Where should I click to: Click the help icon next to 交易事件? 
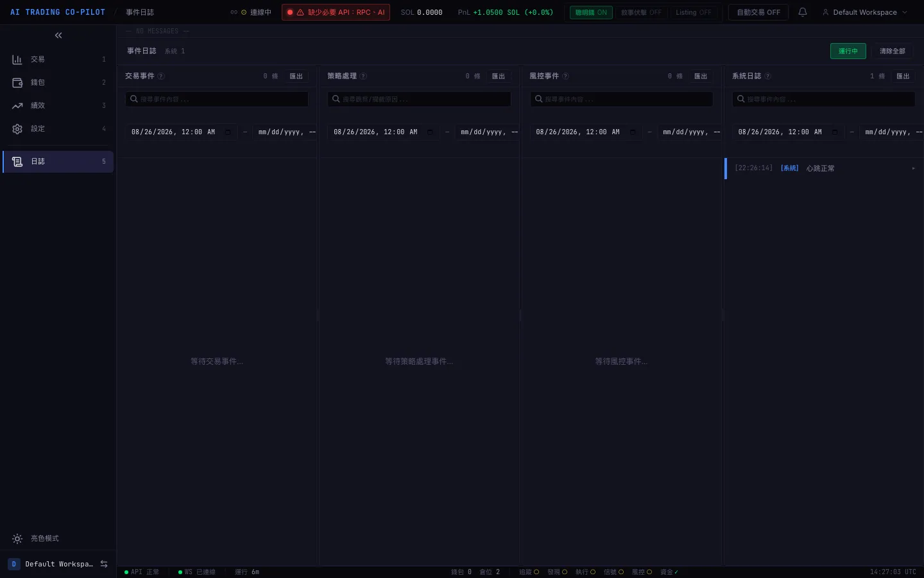[162, 76]
